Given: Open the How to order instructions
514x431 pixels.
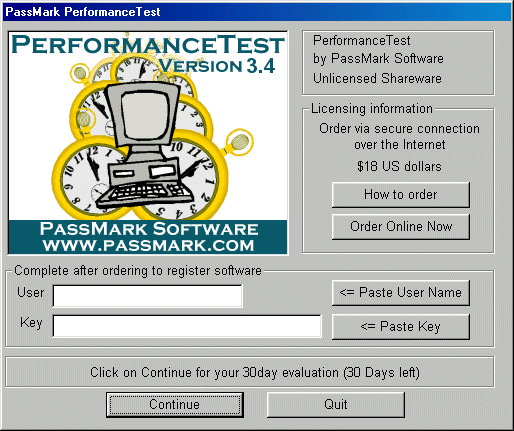Looking at the screenshot, I should (401, 195).
